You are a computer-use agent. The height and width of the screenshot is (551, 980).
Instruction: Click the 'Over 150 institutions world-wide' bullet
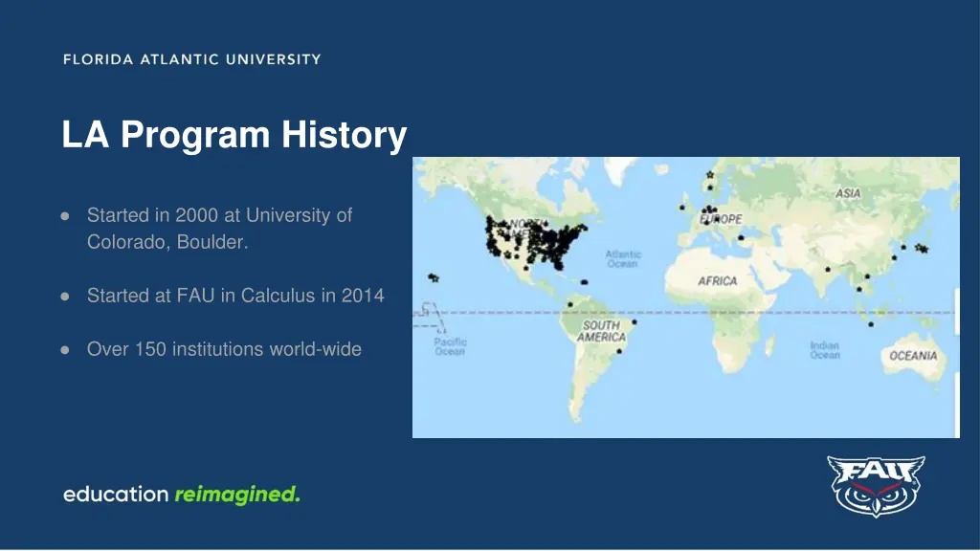[x=224, y=349]
